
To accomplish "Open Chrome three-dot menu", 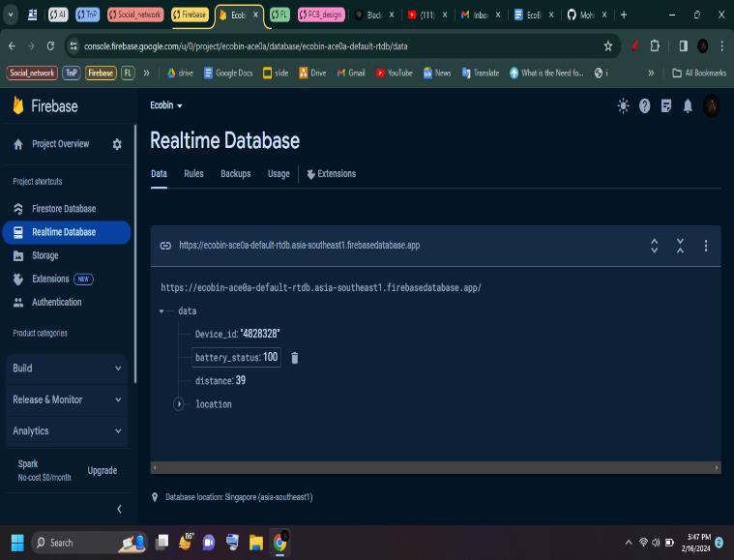I will [721, 45].
